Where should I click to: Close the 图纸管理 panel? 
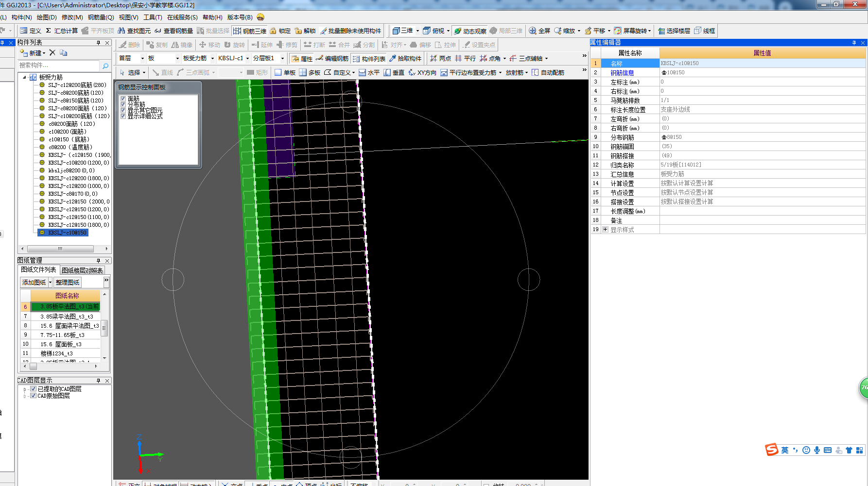(x=107, y=261)
